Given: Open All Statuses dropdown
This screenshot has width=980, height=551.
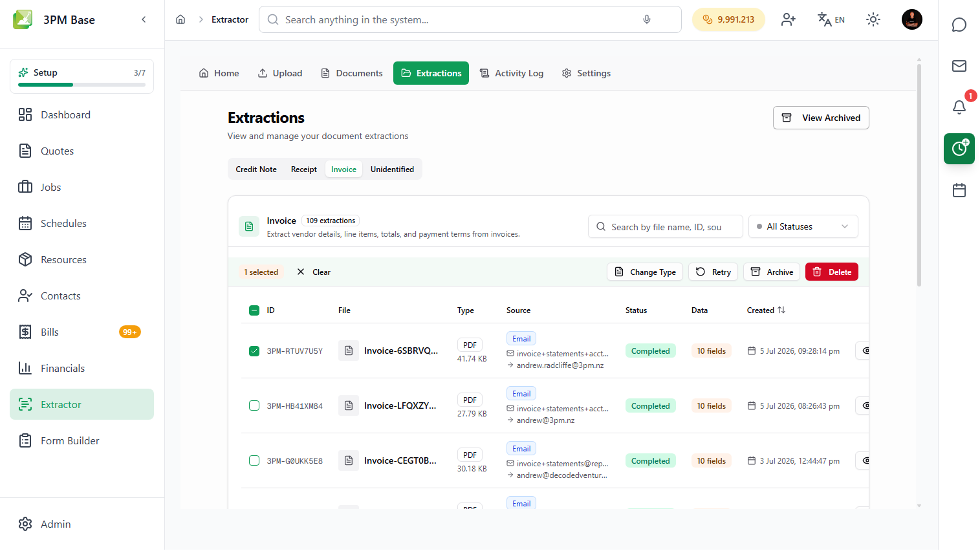Looking at the screenshot, I should coord(803,226).
